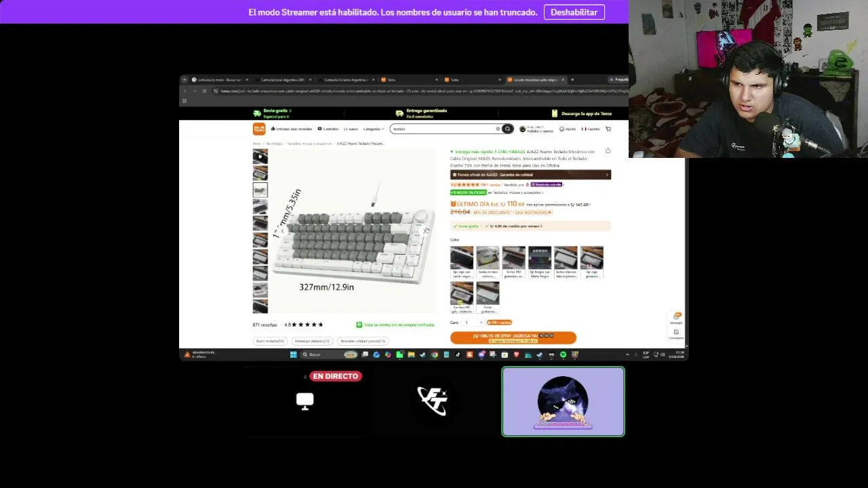The height and width of the screenshot is (488, 868).
Task: Click the 'Embalaje dañado' review filter chip
Action: 312,341
